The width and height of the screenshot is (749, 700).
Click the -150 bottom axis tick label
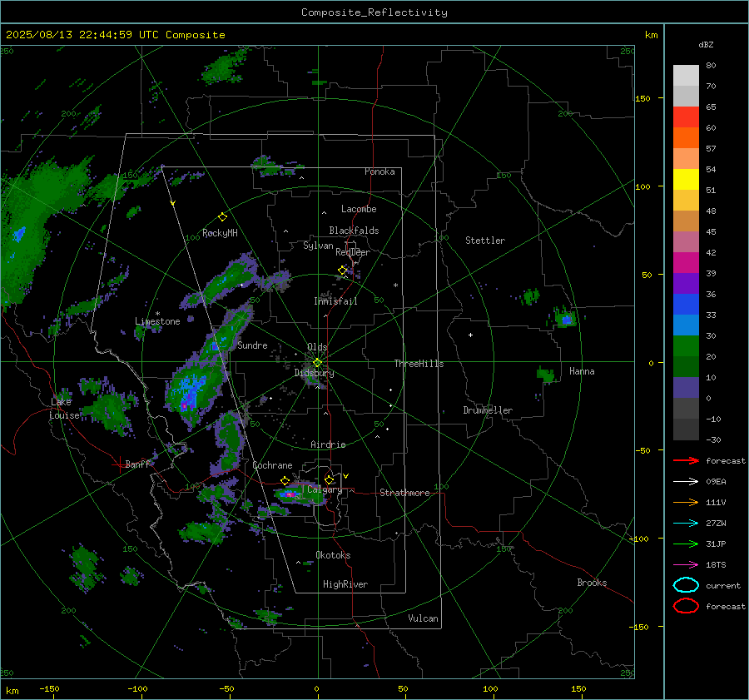pyautogui.click(x=49, y=688)
